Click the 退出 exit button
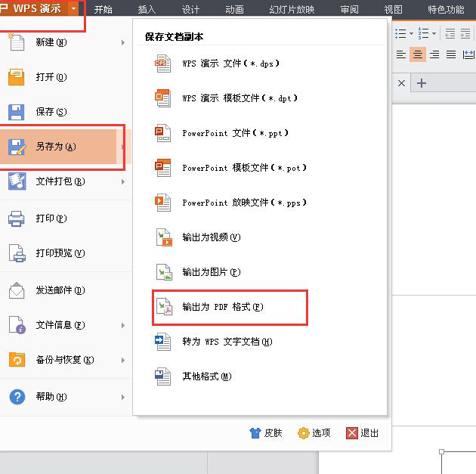This screenshot has width=476, height=474. [x=362, y=432]
